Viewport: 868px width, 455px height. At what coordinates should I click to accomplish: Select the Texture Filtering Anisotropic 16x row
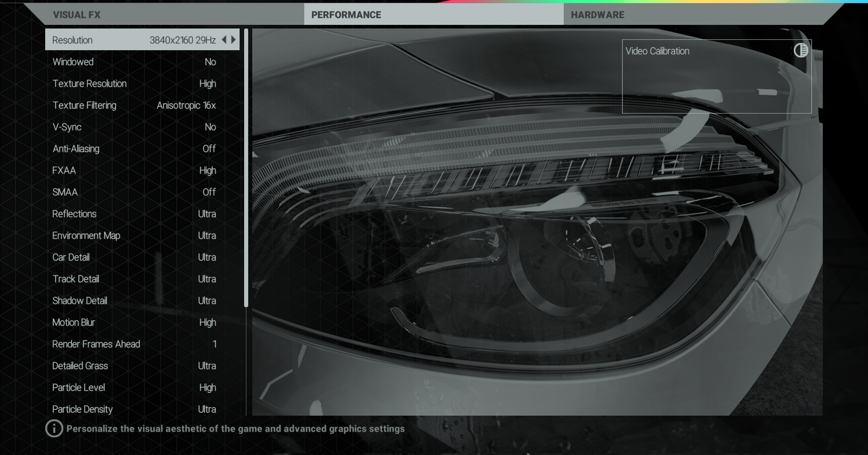pos(142,105)
